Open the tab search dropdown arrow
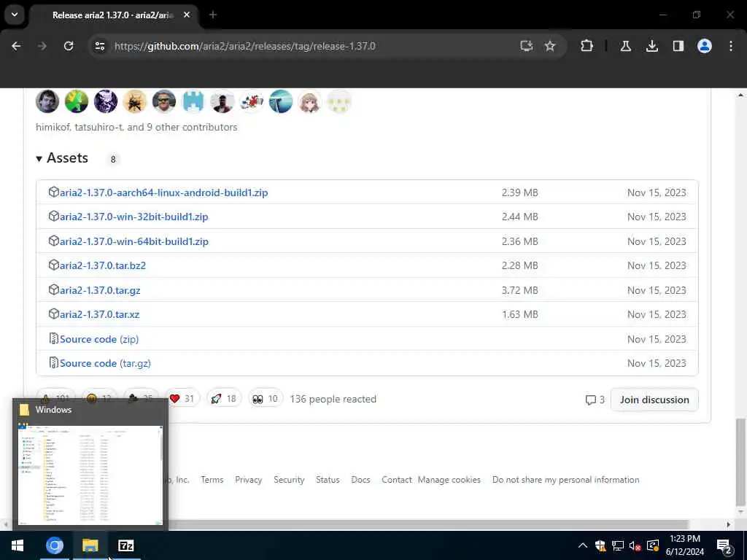The width and height of the screenshot is (747, 560). coord(15,15)
